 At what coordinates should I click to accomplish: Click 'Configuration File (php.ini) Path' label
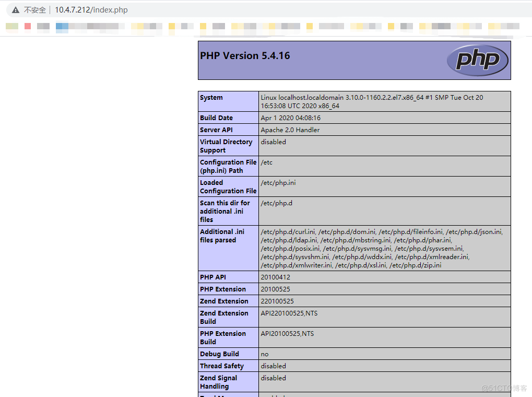pyautogui.click(x=228, y=167)
